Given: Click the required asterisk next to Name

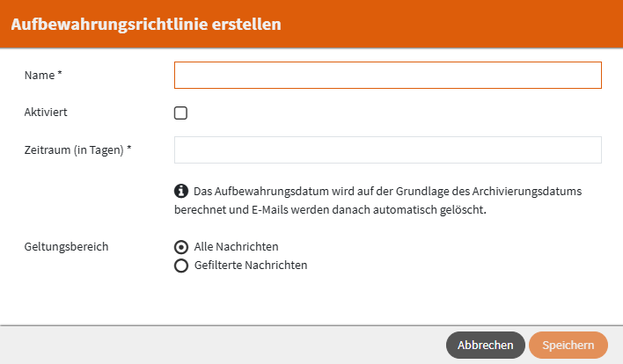Looking at the screenshot, I should [60, 75].
